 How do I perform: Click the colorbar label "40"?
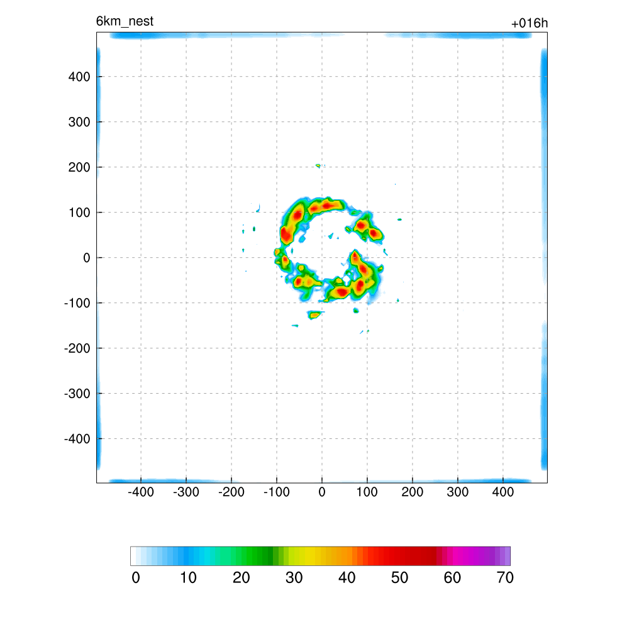[x=347, y=578]
